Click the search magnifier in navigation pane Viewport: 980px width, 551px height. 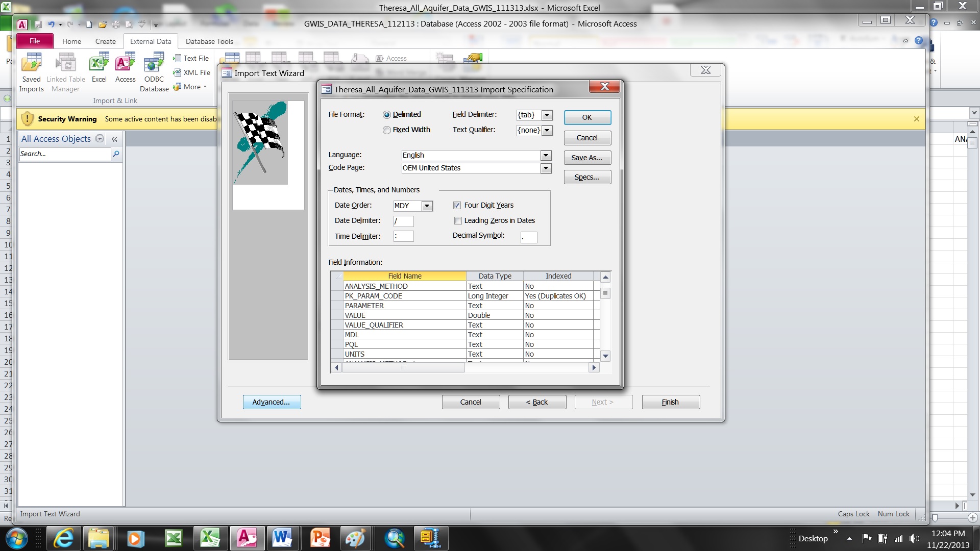pyautogui.click(x=116, y=154)
